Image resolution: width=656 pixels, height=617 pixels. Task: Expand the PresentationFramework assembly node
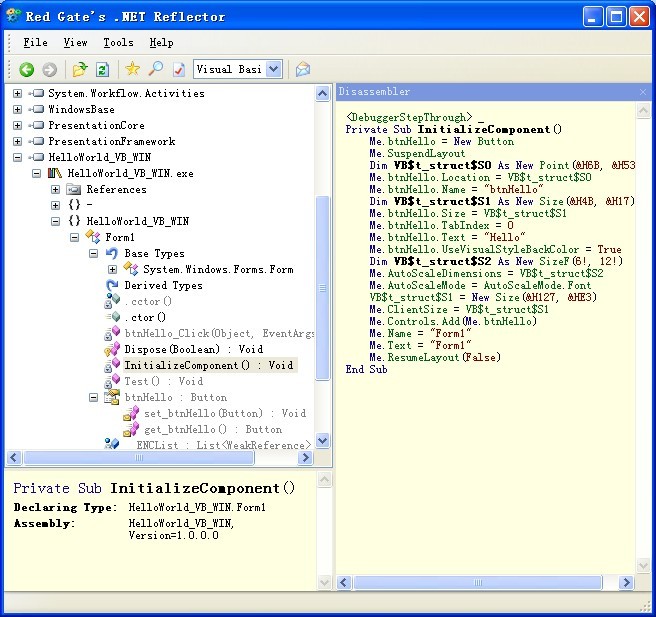coord(17,141)
